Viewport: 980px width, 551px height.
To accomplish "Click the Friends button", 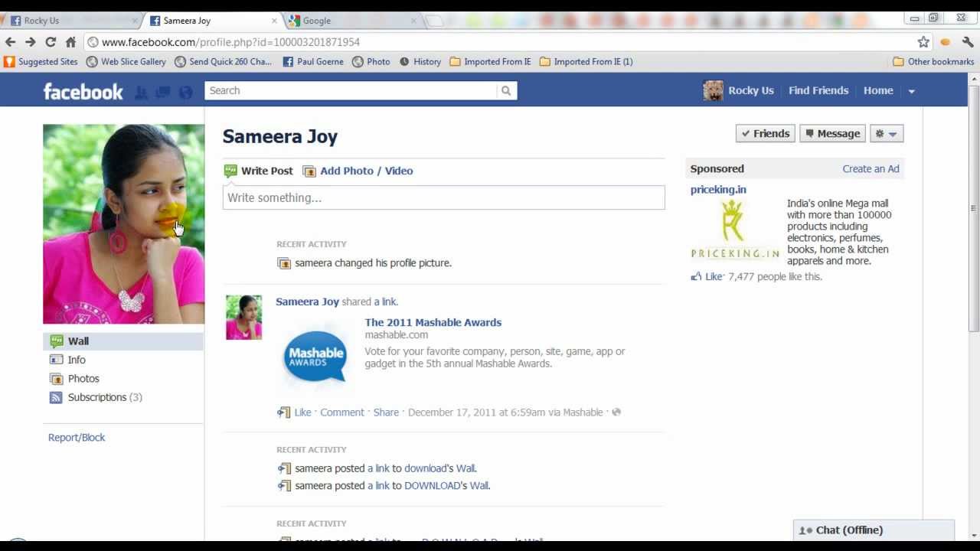I will [x=765, y=134].
